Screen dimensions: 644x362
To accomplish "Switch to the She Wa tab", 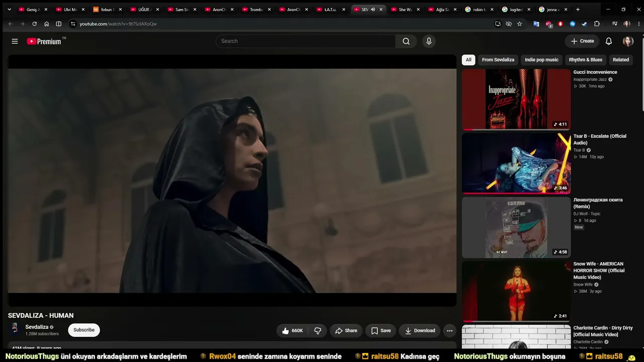I will pyautogui.click(x=406, y=10).
